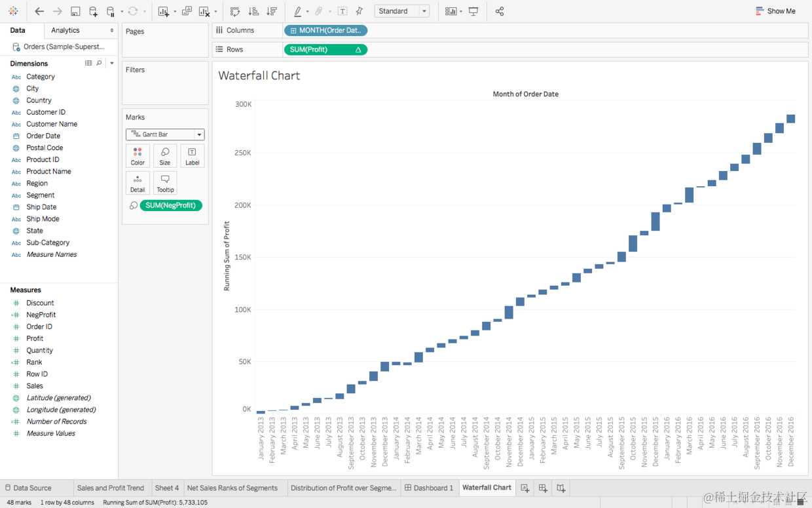Select the Order Date dimension
Screen dimensions: 812x508
pos(43,136)
